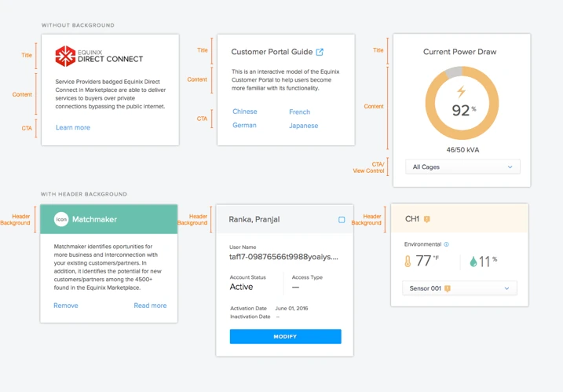The width and height of the screenshot is (563, 392).
Task: Click the lightning bolt icon in power gauge
Action: tap(462, 92)
